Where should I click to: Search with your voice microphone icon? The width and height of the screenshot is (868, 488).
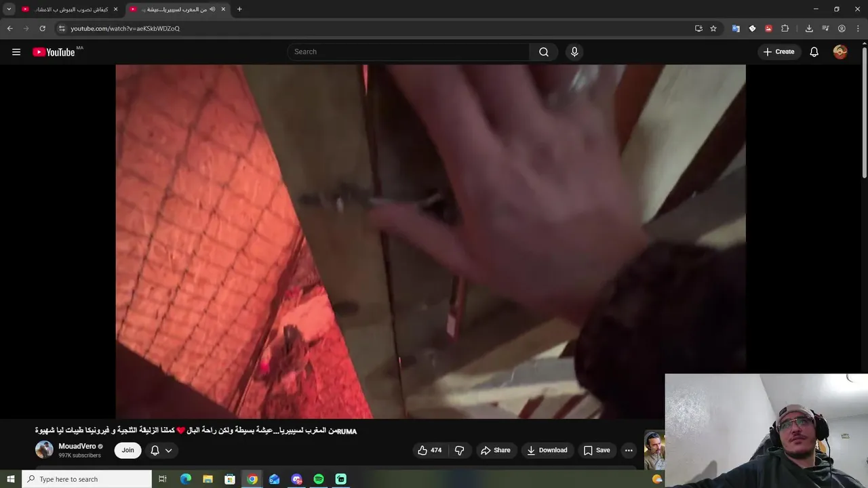[x=574, y=52]
